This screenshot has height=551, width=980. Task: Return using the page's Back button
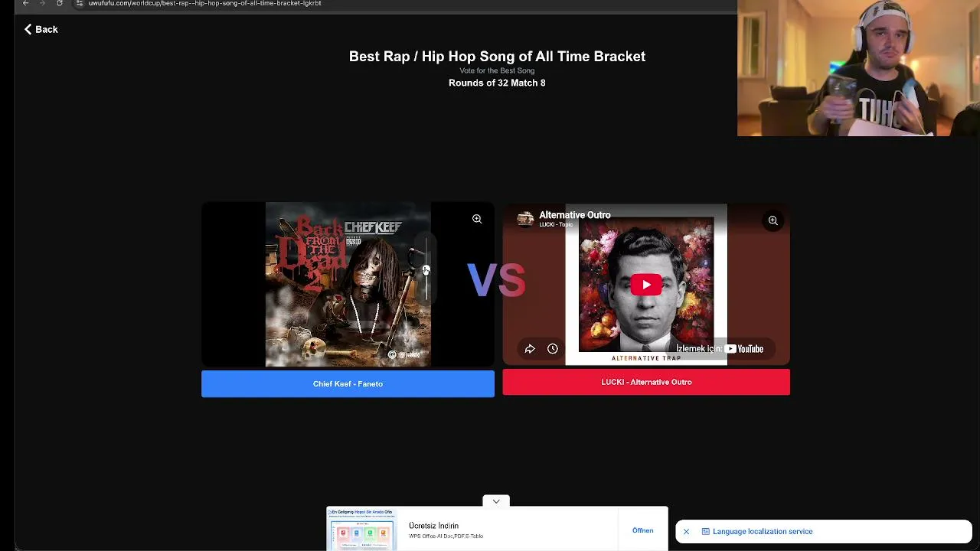tap(41, 29)
